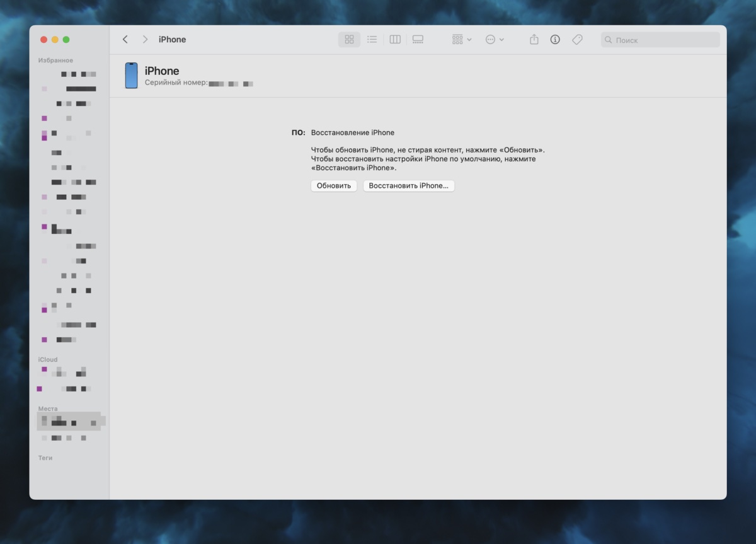Go forward with the right chevron

click(x=145, y=40)
